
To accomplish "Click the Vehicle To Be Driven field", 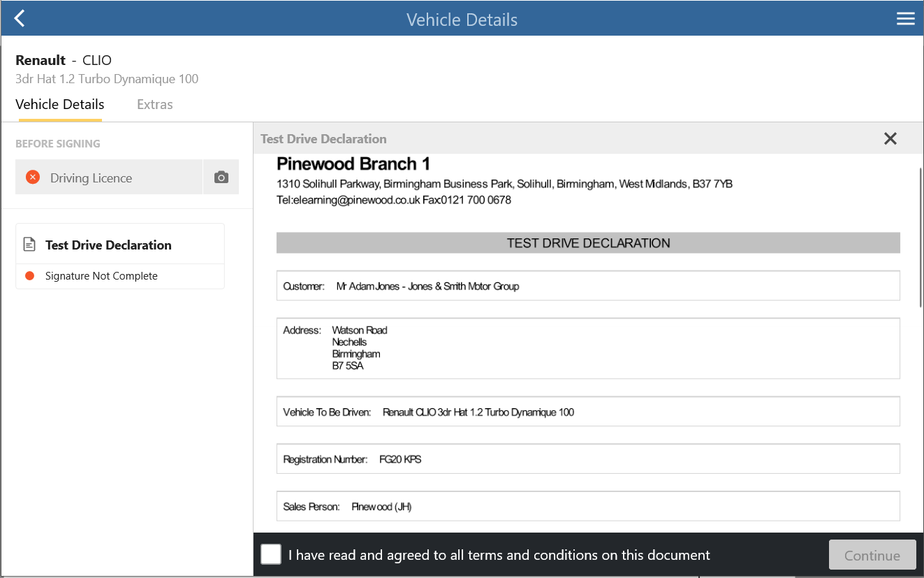I will [x=588, y=412].
